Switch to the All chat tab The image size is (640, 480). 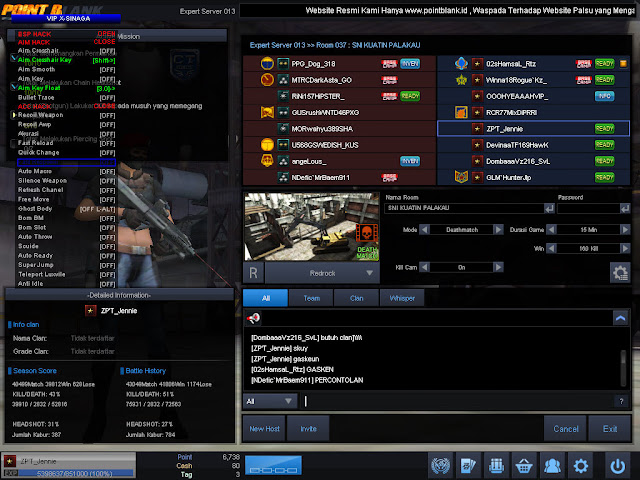(x=266, y=298)
